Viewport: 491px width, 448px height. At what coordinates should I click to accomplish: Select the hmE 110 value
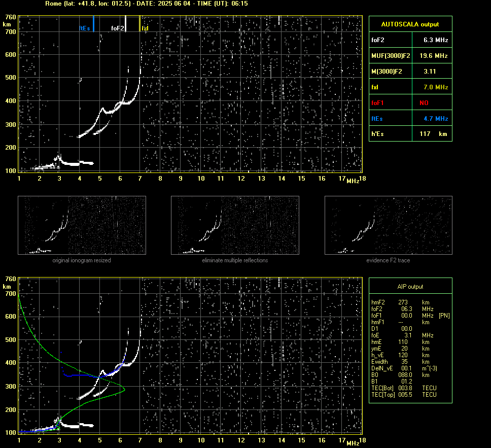(403, 342)
